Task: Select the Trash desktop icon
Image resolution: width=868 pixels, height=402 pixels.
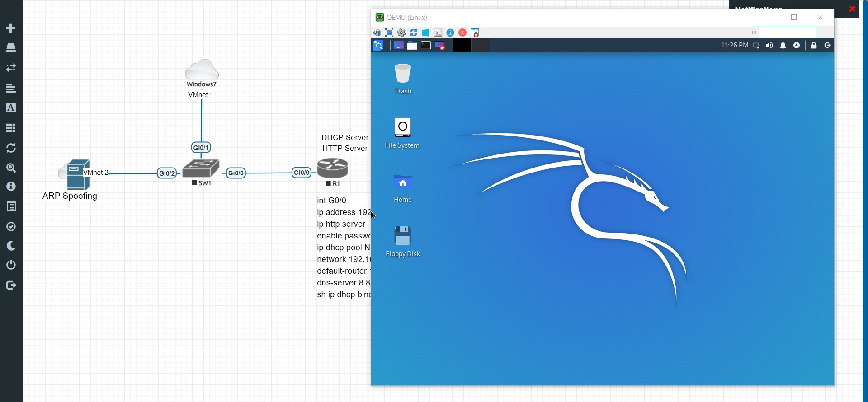Action: click(x=403, y=79)
